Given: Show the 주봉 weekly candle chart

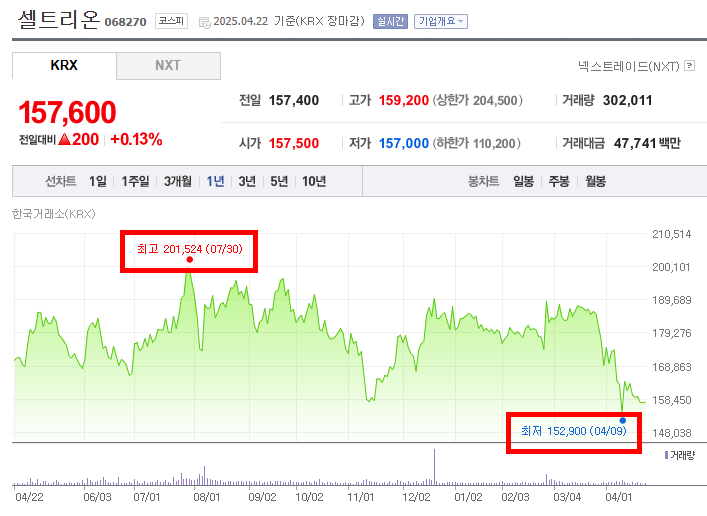Looking at the screenshot, I should click(559, 181).
